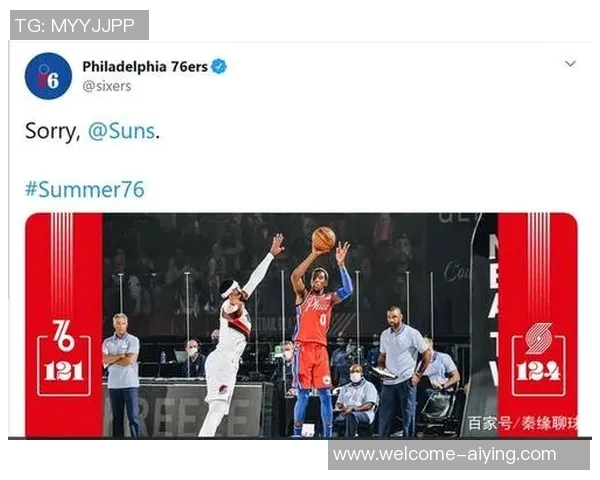
Task: Click the basketball in the photo
Action: 324,239
